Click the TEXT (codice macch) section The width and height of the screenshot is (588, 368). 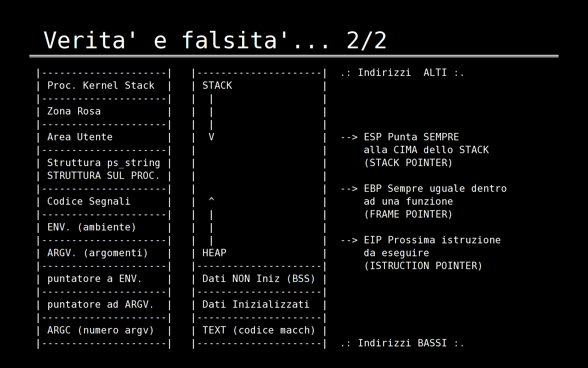[x=259, y=330]
